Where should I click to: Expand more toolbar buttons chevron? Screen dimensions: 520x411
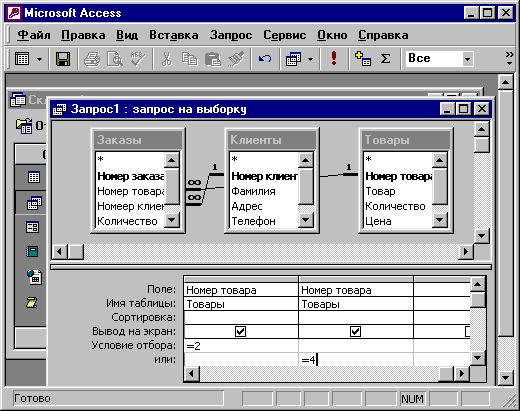tap(509, 58)
